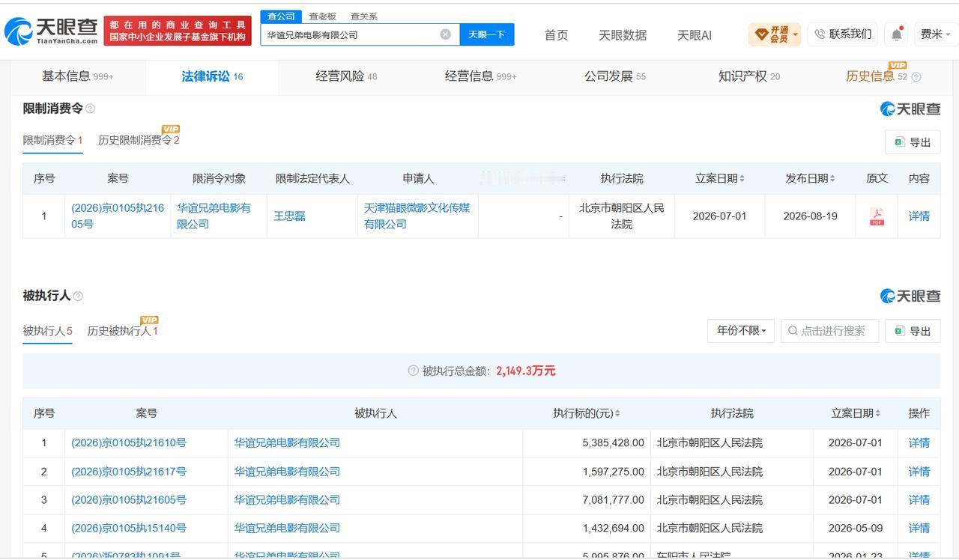
Task: Select 查老板 search mode tab
Action: [x=323, y=16]
